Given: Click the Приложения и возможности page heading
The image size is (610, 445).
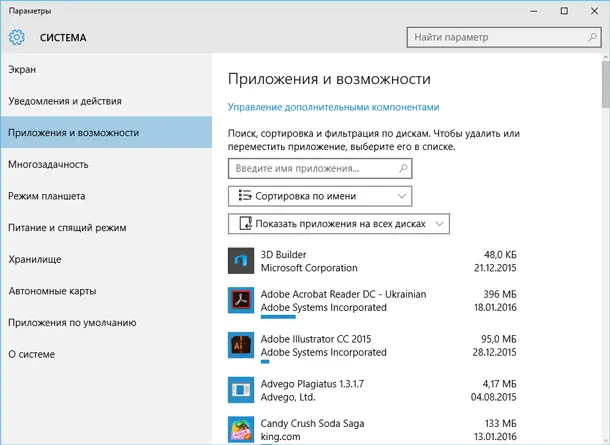Looking at the screenshot, I should click(x=329, y=79).
